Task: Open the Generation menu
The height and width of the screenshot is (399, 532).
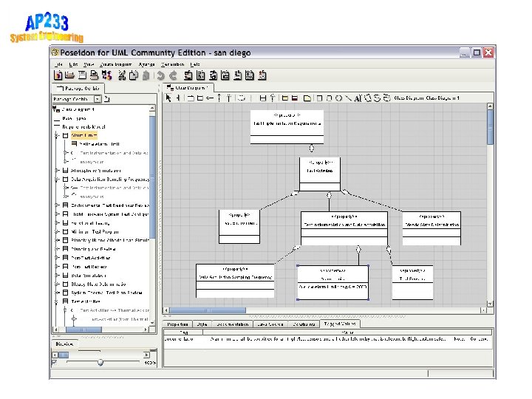Action: click(x=172, y=64)
